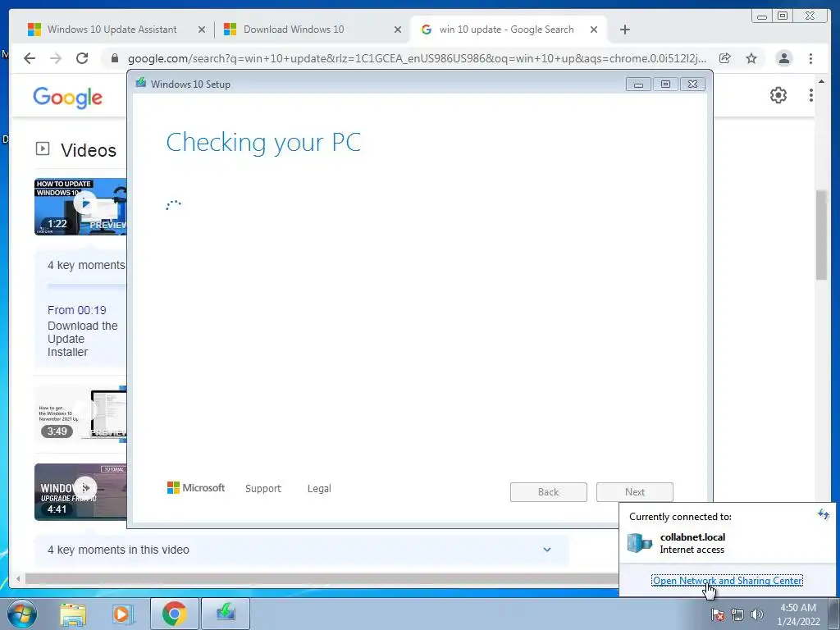Open the Action Center flag tray icon

[718, 614]
